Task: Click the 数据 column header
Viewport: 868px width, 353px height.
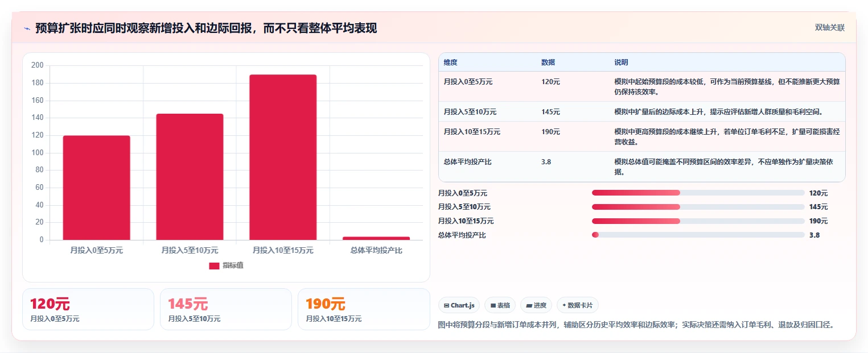Action: click(548, 63)
